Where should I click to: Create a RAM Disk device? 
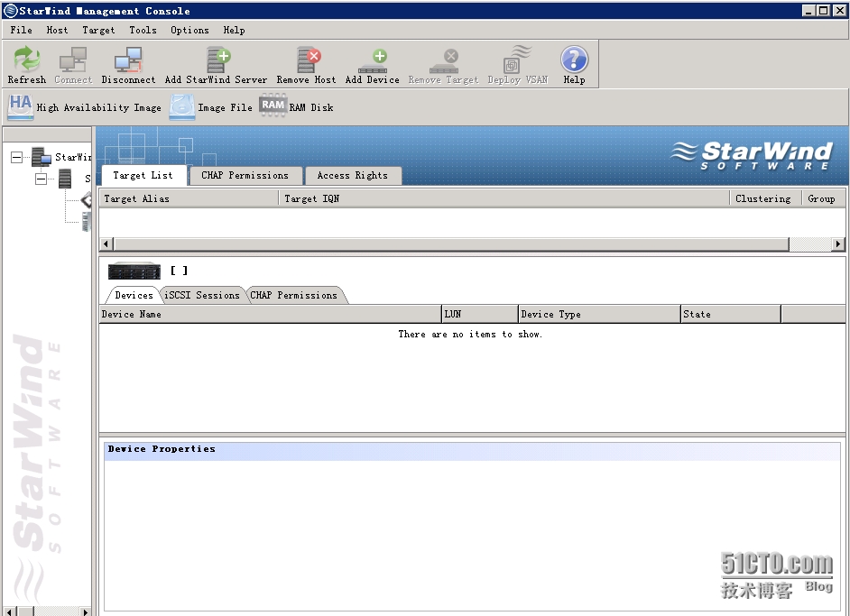296,107
